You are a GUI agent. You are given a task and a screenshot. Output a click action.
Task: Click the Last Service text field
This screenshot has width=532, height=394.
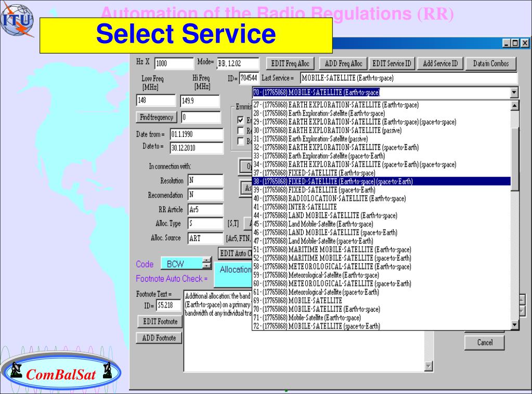point(409,78)
